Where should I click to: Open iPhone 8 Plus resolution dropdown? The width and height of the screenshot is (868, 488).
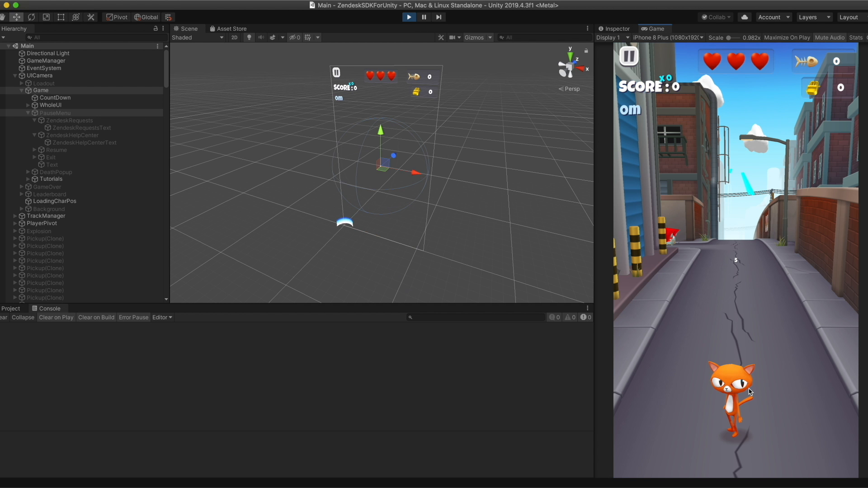point(668,38)
